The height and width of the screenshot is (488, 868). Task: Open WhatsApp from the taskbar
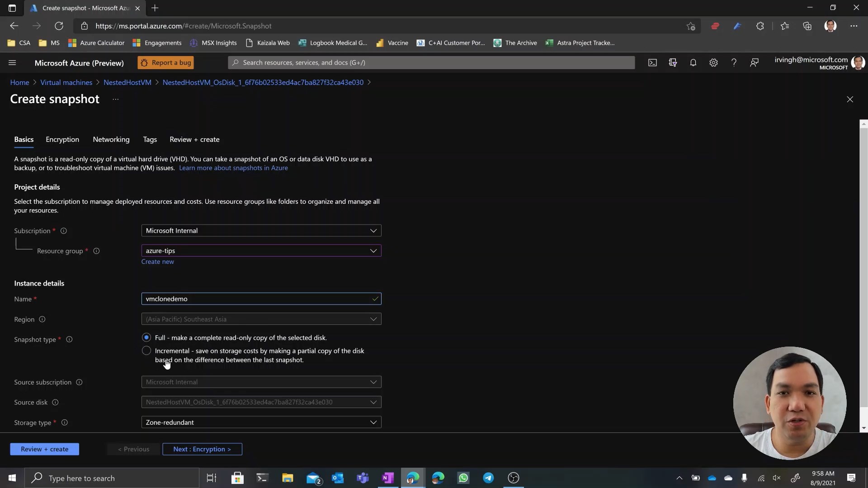(x=463, y=478)
